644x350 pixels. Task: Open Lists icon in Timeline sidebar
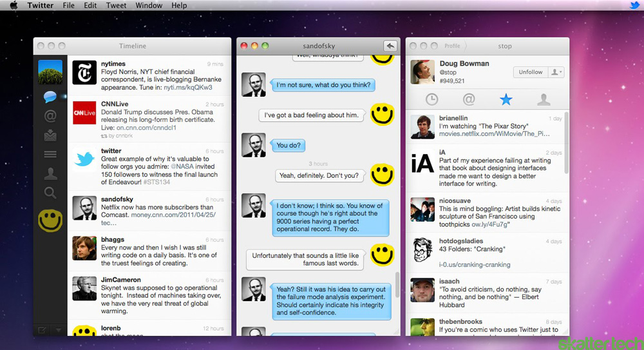50,154
